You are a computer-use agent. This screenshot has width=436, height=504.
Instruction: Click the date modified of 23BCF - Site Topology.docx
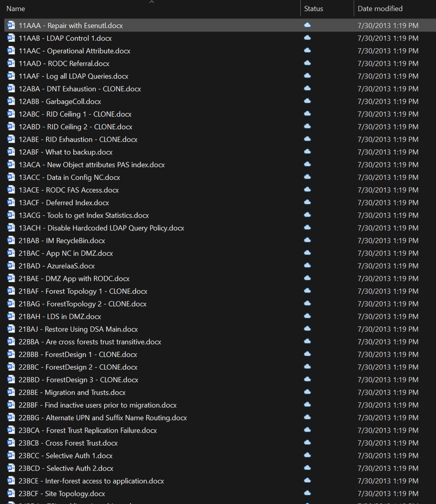[388, 493]
